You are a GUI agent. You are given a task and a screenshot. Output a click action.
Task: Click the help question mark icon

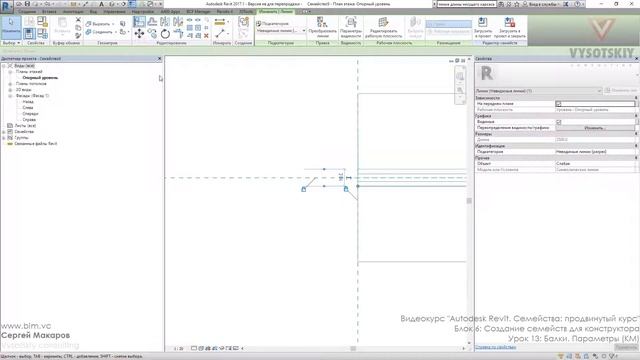pyautogui.click(x=578, y=4)
